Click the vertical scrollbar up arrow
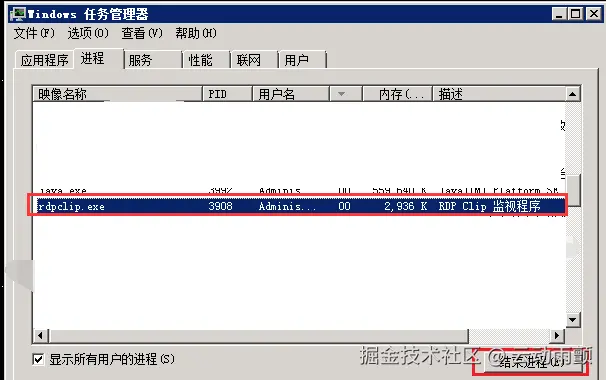 coord(572,94)
